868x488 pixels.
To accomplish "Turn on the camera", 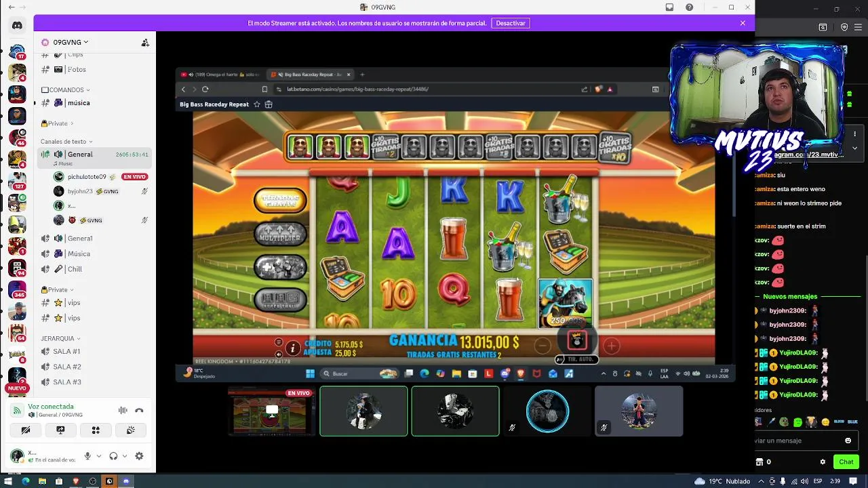I will (x=26, y=430).
